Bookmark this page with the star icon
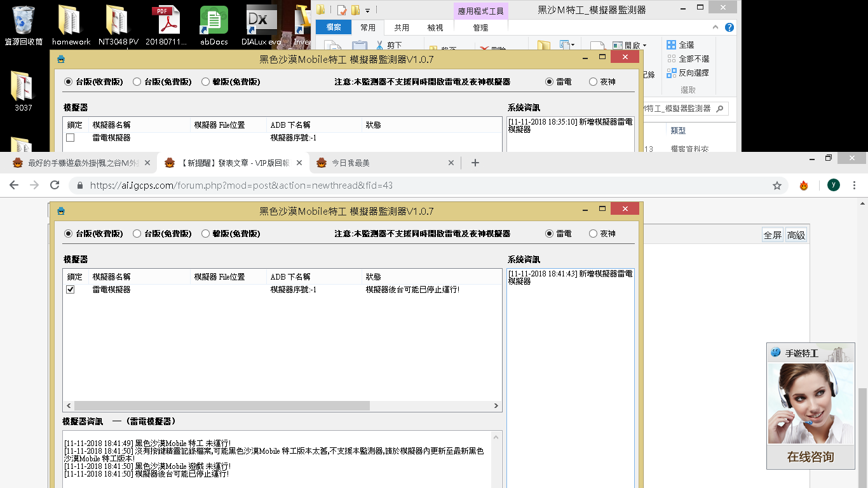The image size is (868, 488). coord(776,186)
